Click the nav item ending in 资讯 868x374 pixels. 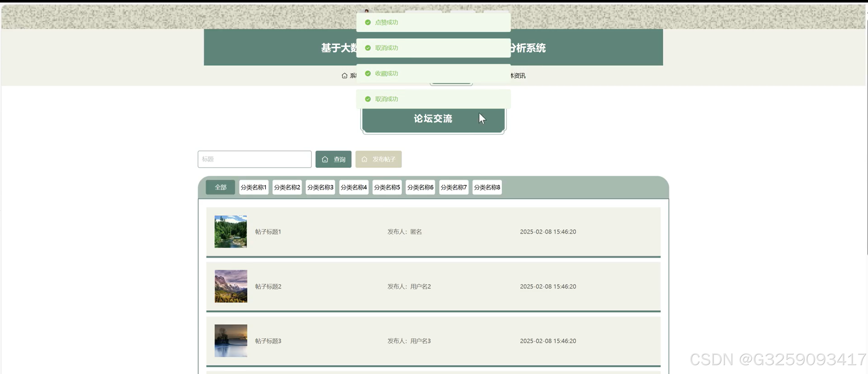[518, 76]
